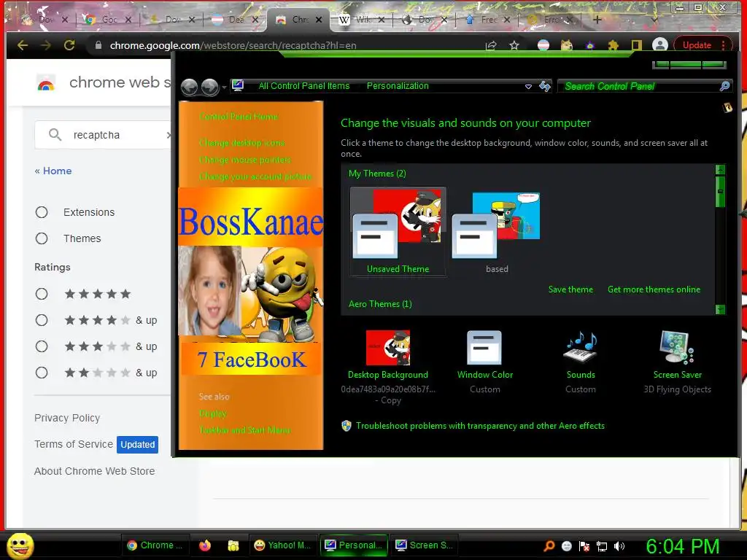Click the pink-blue striped extension icon in toolbar
Screen dimensions: 747x560
pyautogui.click(x=543, y=45)
